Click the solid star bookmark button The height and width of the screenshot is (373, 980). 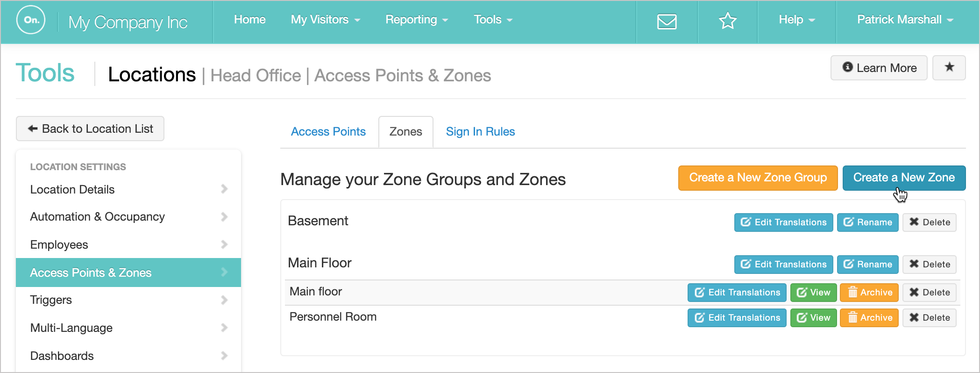(949, 68)
